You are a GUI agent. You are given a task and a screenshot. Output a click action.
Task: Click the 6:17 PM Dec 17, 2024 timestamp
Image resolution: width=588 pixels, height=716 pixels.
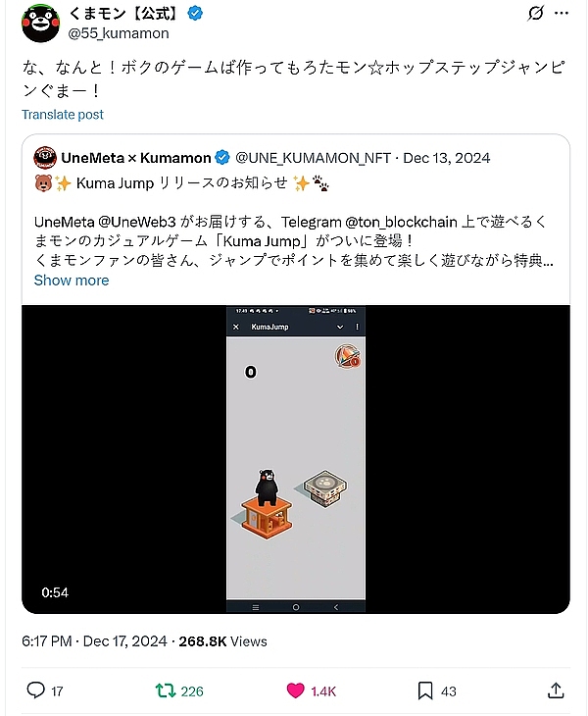[94, 641]
